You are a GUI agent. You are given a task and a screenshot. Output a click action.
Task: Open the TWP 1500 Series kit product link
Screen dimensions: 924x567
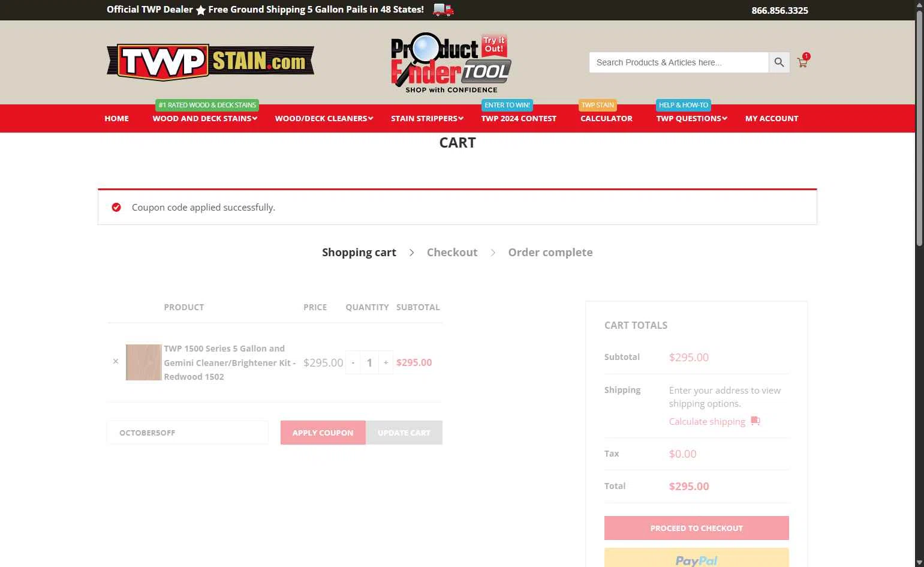[230, 362]
